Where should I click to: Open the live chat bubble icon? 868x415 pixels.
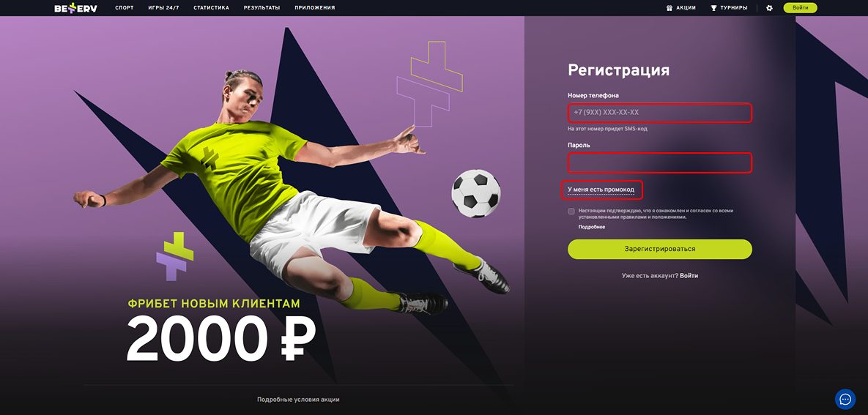point(845,399)
